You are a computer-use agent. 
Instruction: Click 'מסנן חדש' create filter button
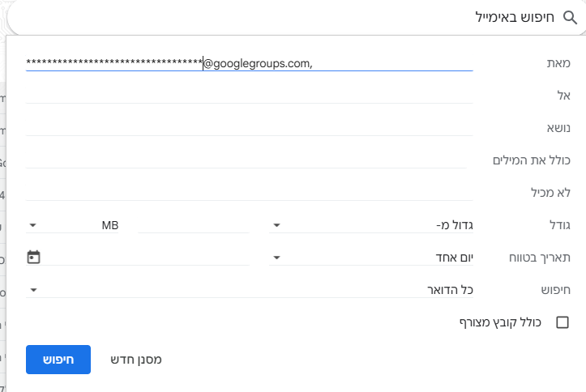[135, 360]
